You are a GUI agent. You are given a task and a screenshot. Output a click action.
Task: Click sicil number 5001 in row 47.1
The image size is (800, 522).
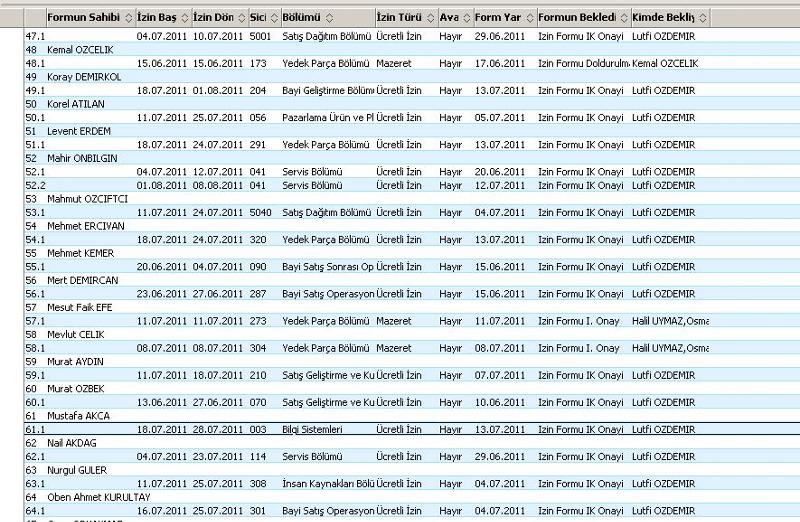pos(260,36)
